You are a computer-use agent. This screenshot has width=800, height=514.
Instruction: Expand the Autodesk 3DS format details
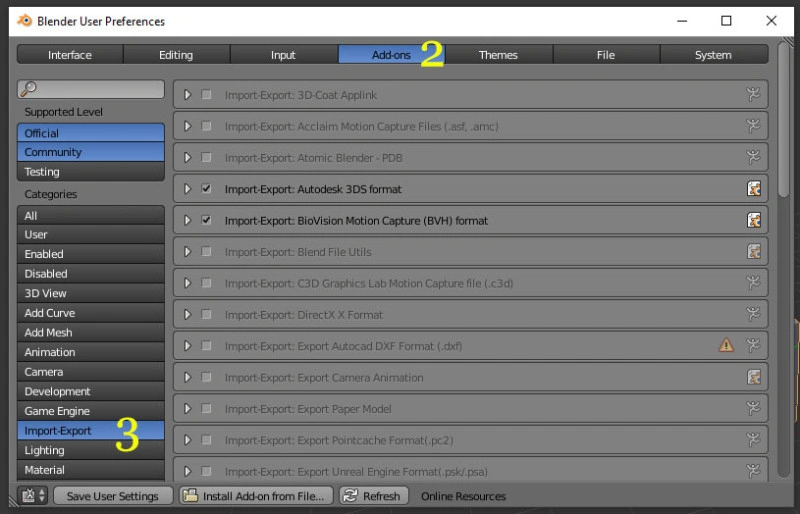[187, 188]
